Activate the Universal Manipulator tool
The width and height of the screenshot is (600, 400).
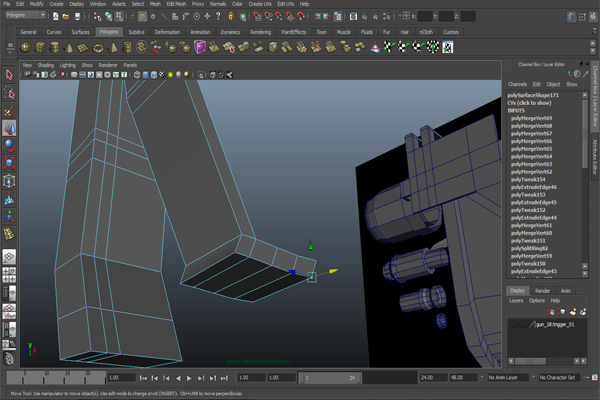[9, 181]
